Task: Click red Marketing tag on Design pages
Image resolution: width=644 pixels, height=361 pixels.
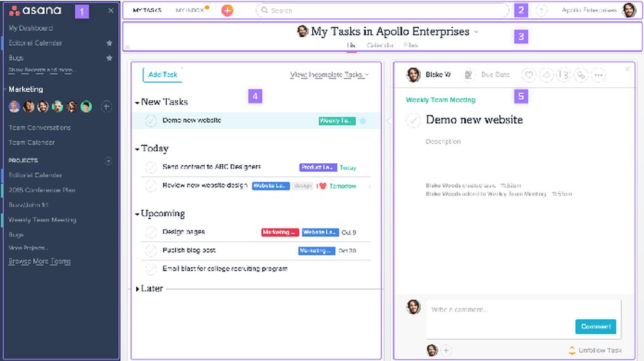Action: [x=280, y=233]
